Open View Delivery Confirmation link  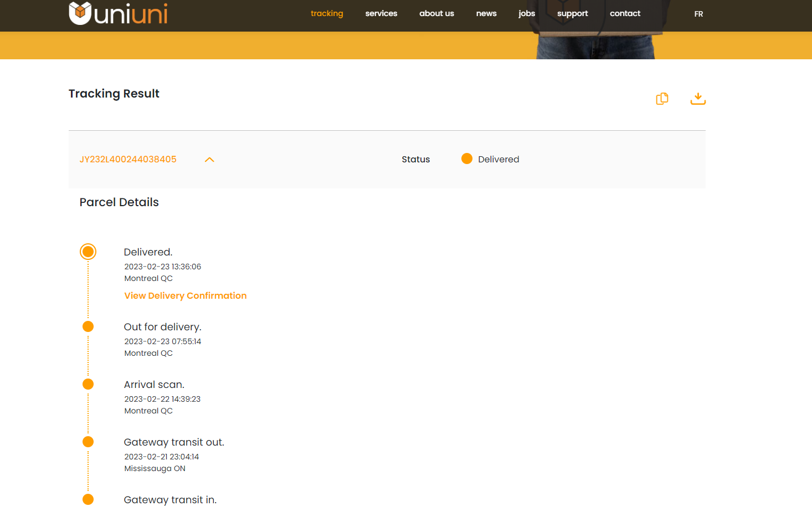pos(186,296)
